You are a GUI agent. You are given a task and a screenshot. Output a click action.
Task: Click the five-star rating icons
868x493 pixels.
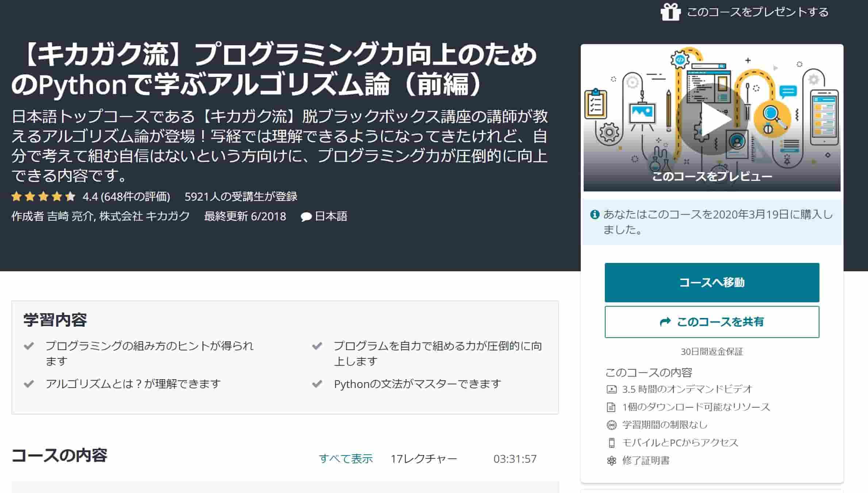click(x=43, y=197)
